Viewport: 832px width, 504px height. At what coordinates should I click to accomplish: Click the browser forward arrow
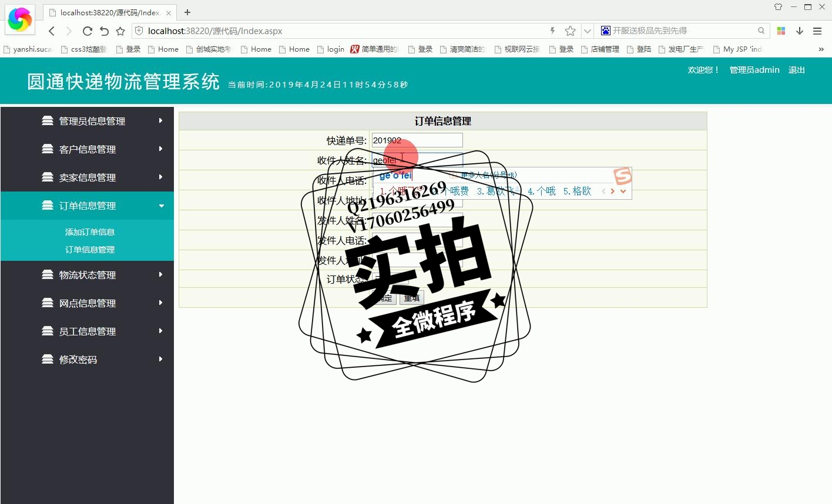pyautogui.click(x=69, y=31)
